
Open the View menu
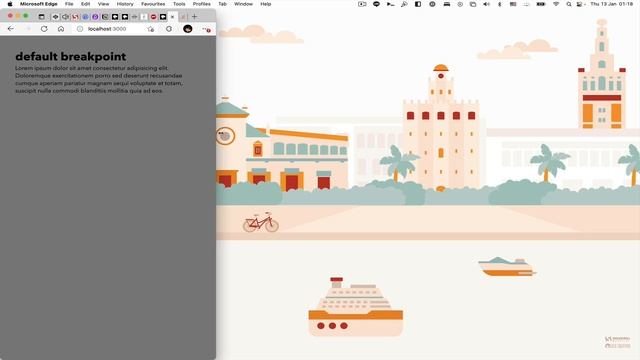pos(103,4)
